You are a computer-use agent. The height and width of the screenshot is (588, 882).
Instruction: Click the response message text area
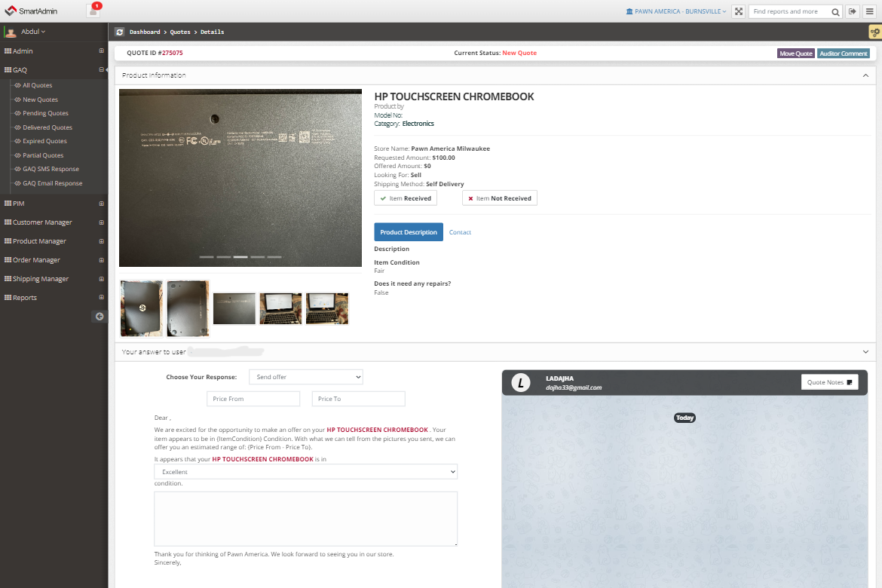306,519
